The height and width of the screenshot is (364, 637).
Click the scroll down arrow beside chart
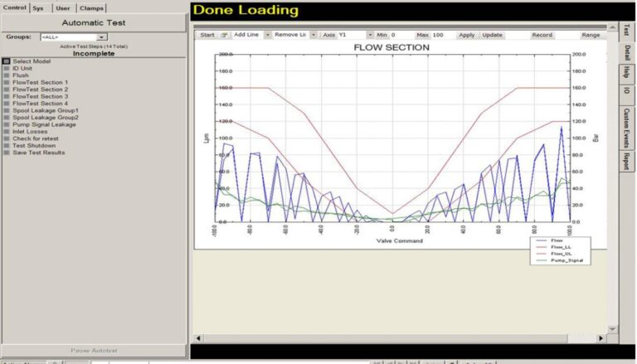point(612,328)
